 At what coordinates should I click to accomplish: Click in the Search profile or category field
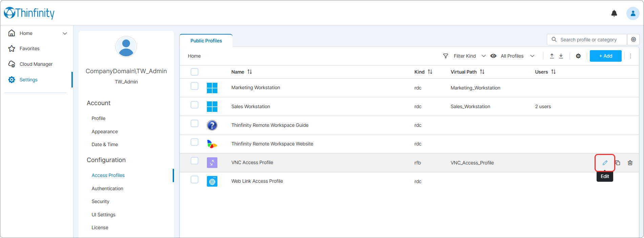coord(587,40)
